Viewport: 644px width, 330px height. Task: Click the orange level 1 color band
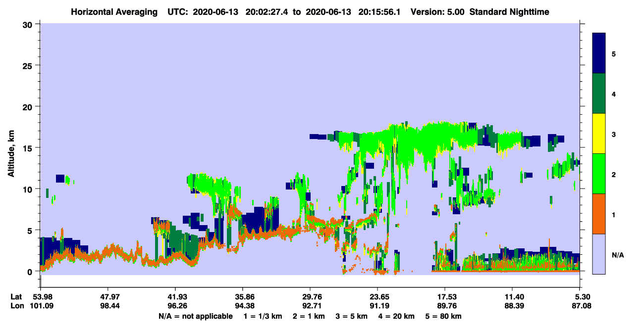(599, 214)
